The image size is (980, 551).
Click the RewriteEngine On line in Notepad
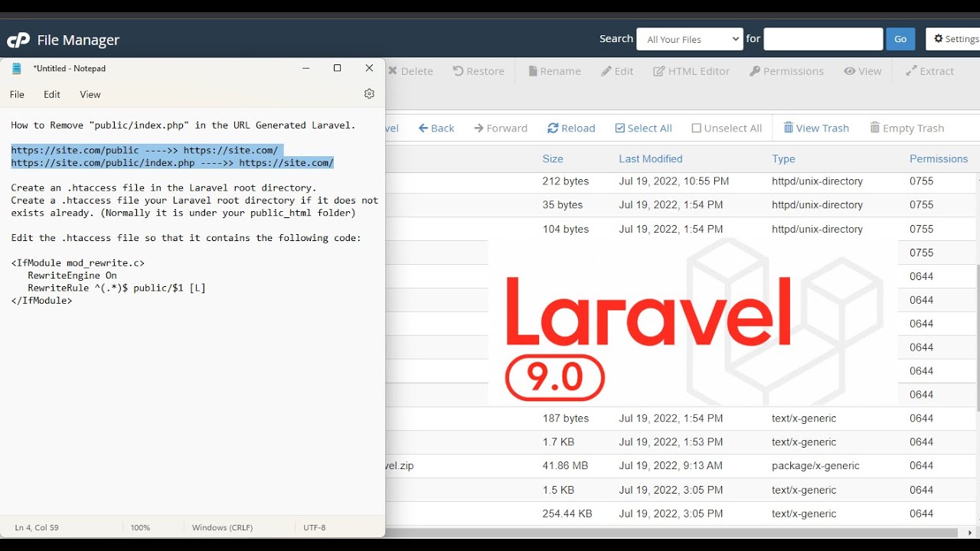click(72, 275)
